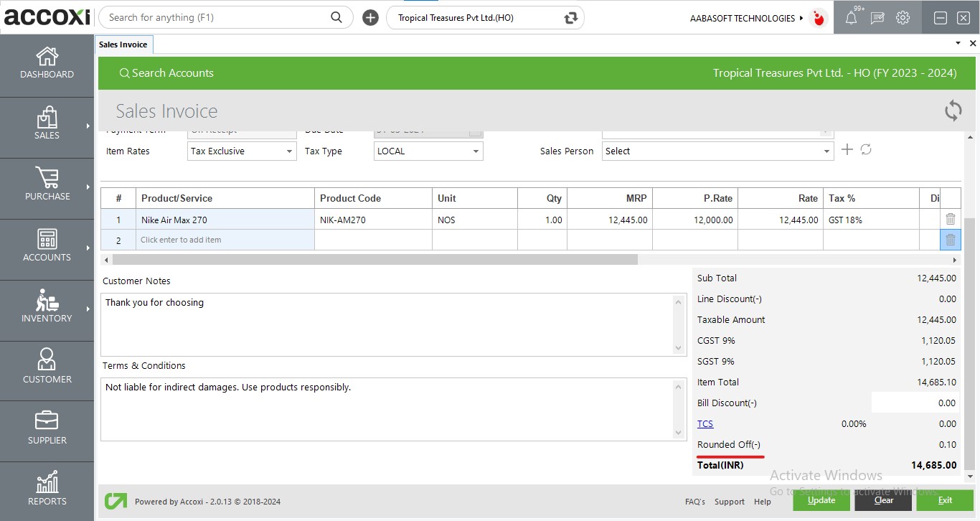
Task: Open the Reports module in sidebar
Action: click(47, 490)
